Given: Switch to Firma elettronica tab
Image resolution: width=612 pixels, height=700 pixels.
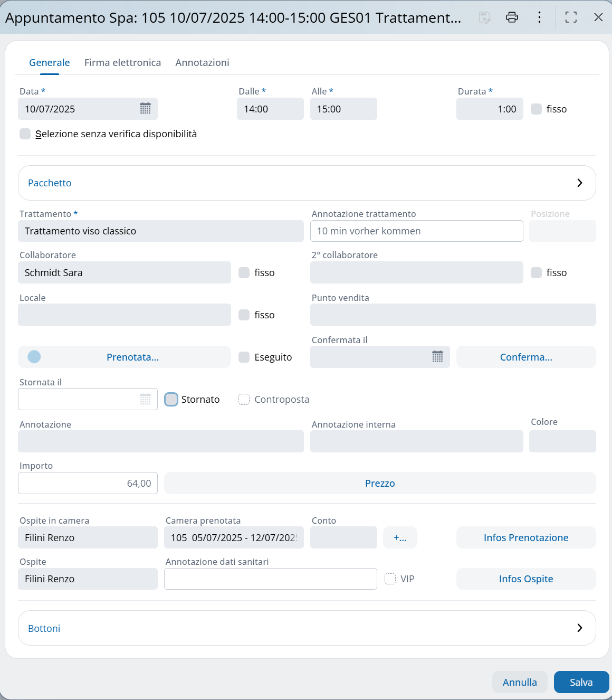Looking at the screenshot, I should pyautogui.click(x=122, y=63).
